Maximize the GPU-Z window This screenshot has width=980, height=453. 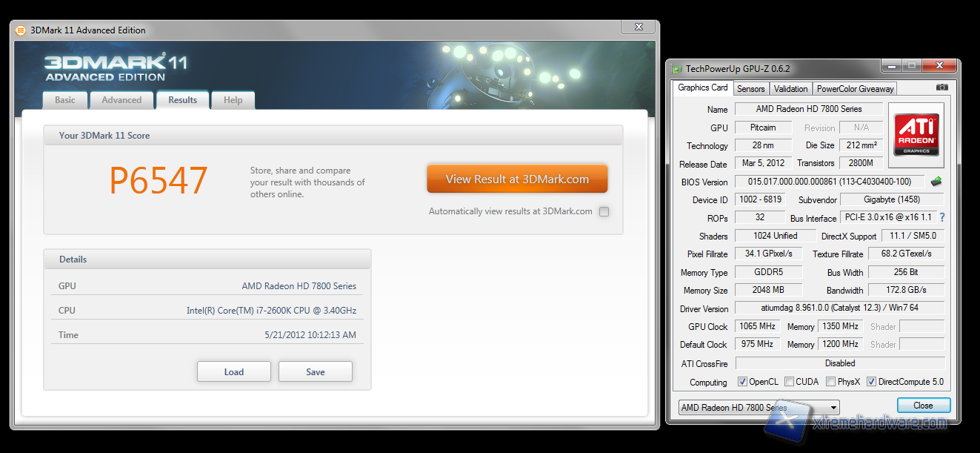click(911, 67)
